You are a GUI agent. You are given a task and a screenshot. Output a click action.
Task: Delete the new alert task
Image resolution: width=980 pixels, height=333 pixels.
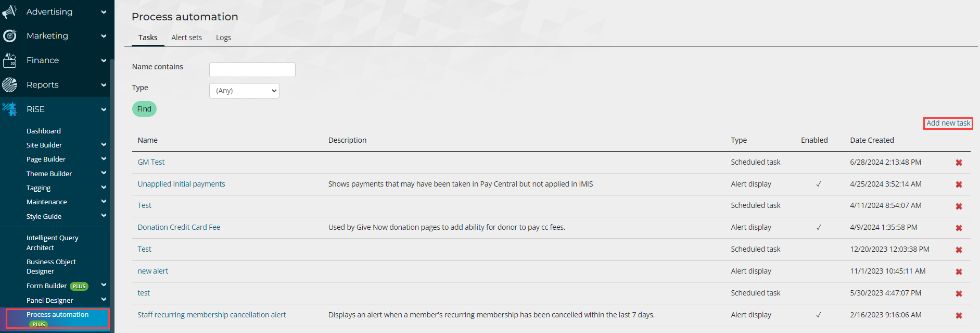coord(959,272)
